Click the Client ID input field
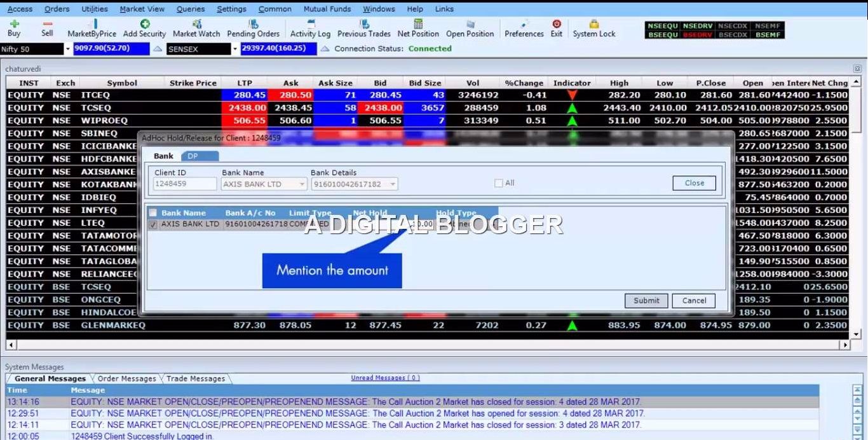The height and width of the screenshot is (440, 868). pyautogui.click(x=185, y=184)
